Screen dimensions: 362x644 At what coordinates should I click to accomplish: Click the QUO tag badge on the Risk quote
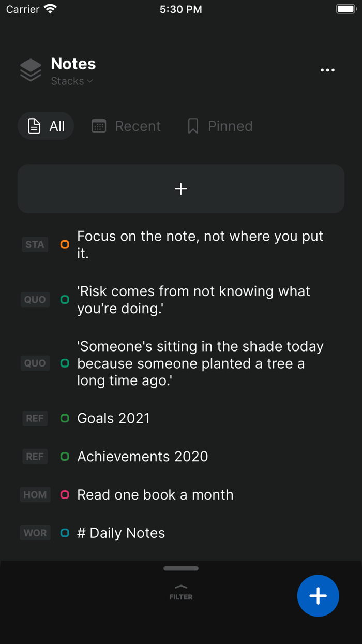34,299
